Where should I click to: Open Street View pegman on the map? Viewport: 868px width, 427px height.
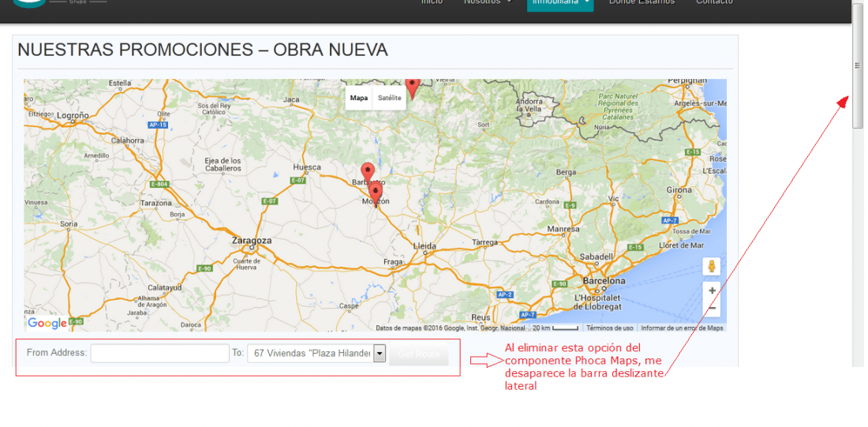(711, 267)
